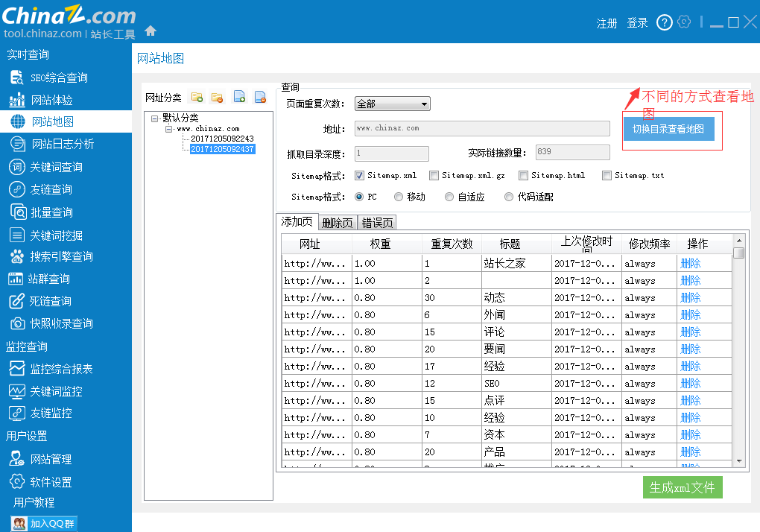Enable the Sitemap.html checkbox
This screenshot has height=532, width=760.
tap(523, 175)
